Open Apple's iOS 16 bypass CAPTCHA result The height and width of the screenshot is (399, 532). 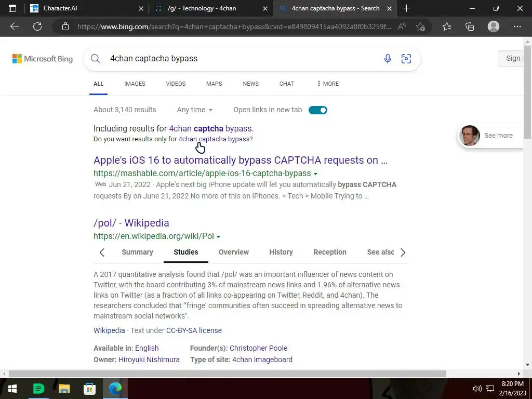240,160
